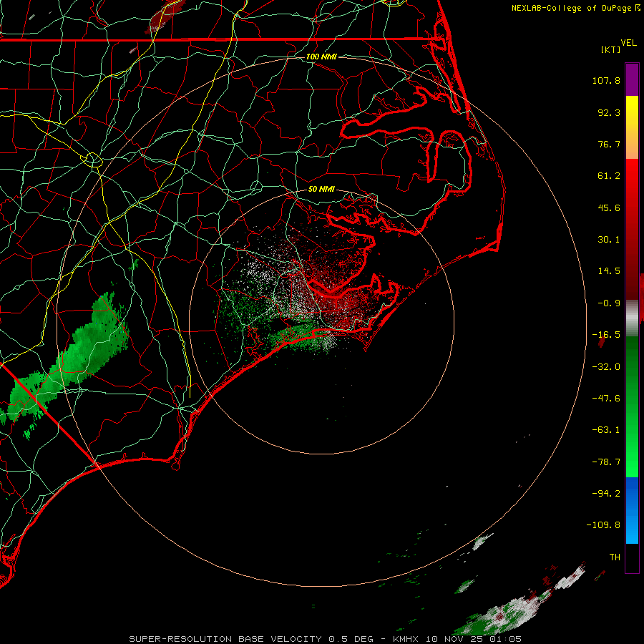This screenshot has width=644, height=644.
Task: Select the -32.0 velocity scale value
Action: coord(606,367)
